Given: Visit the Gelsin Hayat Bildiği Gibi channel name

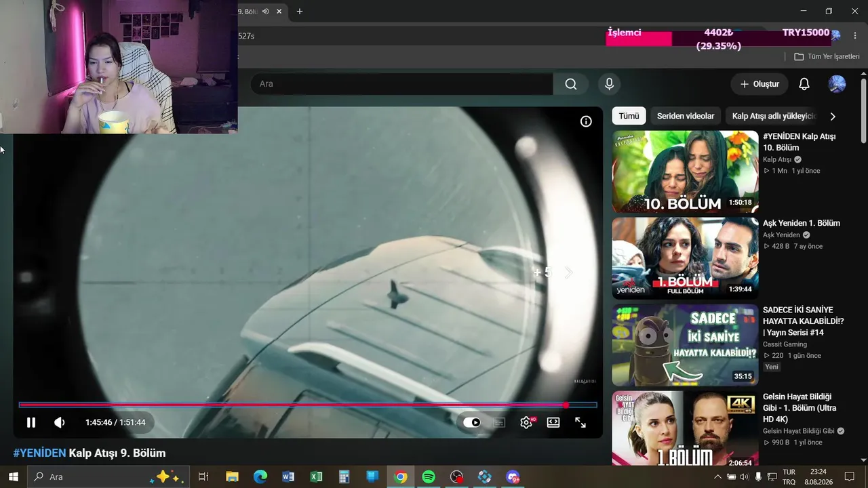Looking at the screenshot, I should click(800, 431).
